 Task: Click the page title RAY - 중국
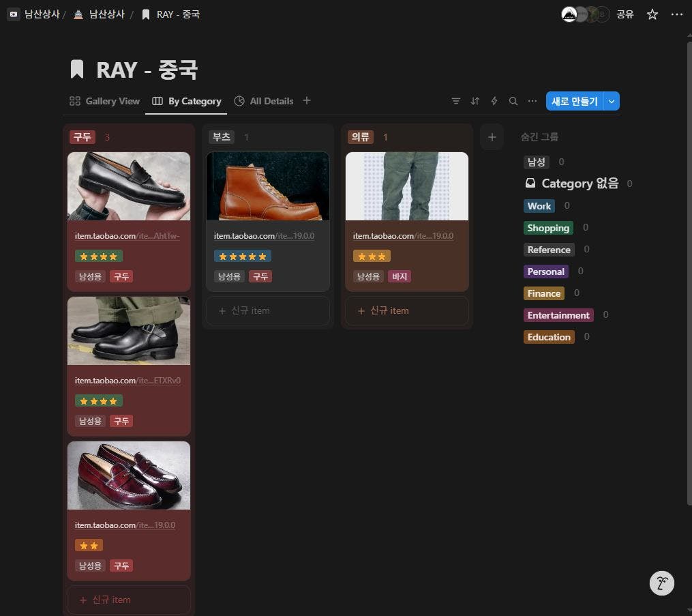147,70
